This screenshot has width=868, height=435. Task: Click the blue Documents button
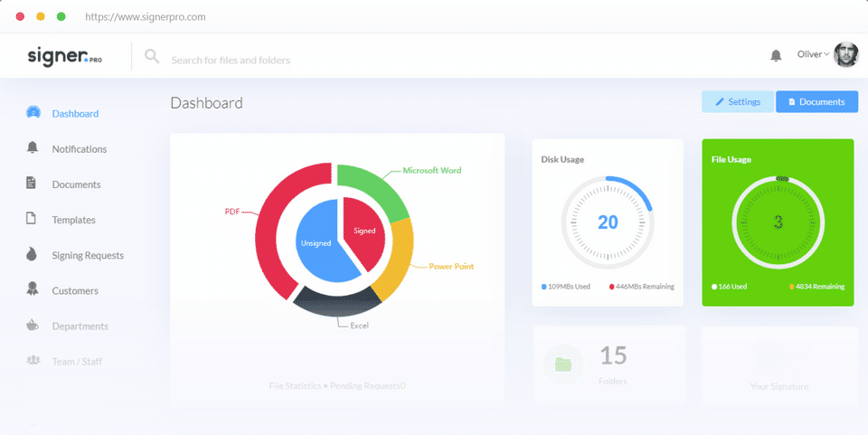pos(817,102)
